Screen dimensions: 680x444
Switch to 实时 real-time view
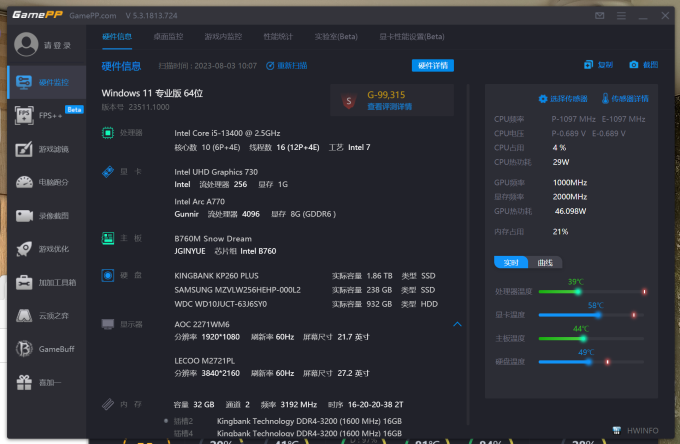(x=511, y=262)
